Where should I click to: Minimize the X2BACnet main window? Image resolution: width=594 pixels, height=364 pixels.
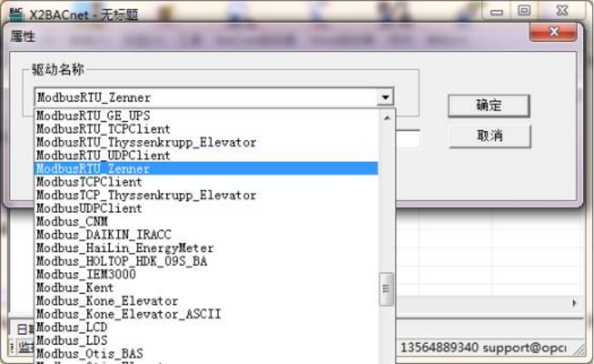click(x=496, y=12)
